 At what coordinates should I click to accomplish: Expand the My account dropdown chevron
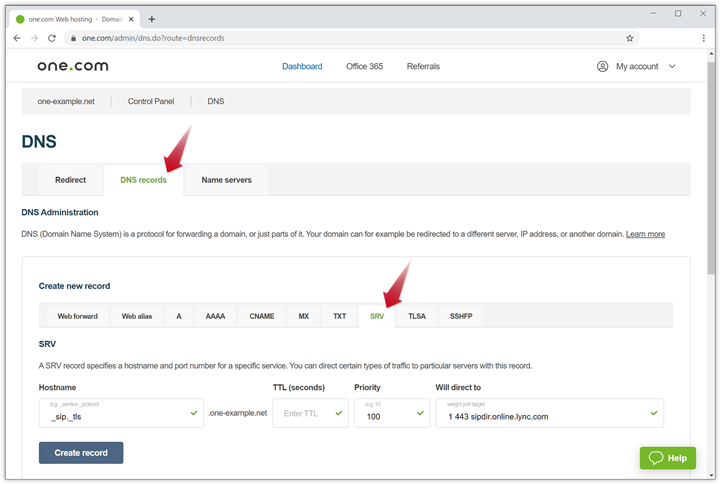pos(672,66)
